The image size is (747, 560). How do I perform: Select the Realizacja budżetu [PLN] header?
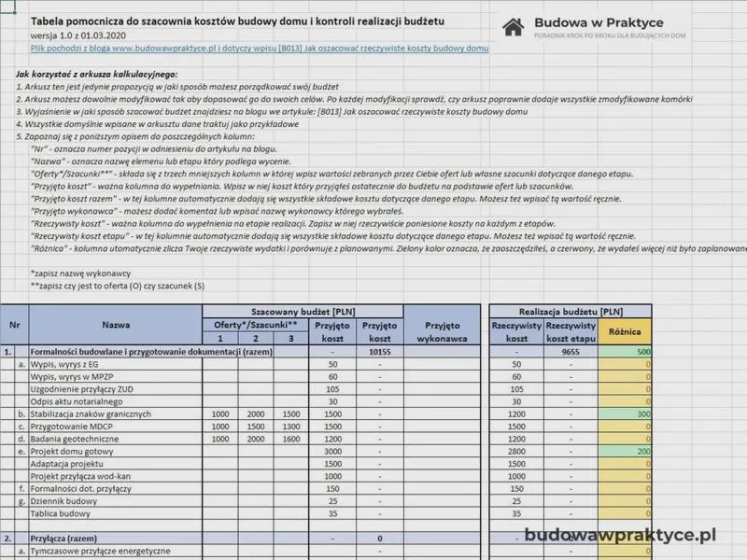pos(571,312)
